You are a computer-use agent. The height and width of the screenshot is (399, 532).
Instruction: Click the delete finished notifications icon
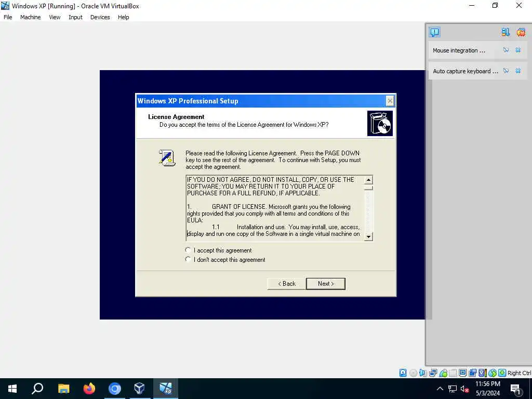click(x=521, y=32)
